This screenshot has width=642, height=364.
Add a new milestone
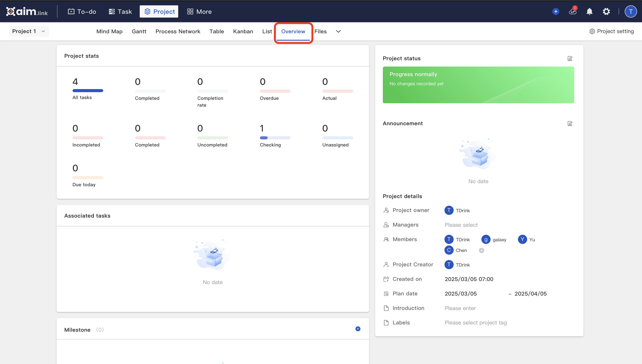pos(358,329)
